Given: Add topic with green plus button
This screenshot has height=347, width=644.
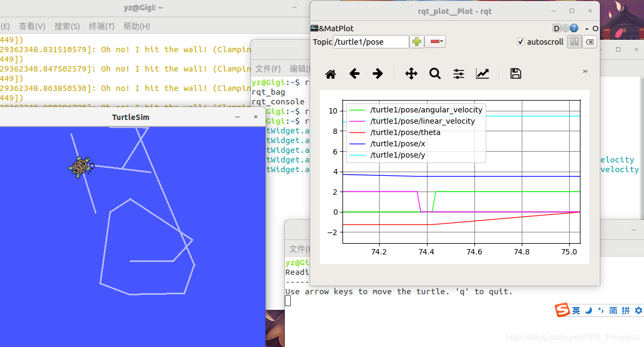Looking at the screenshot, I should click(417, 41).
